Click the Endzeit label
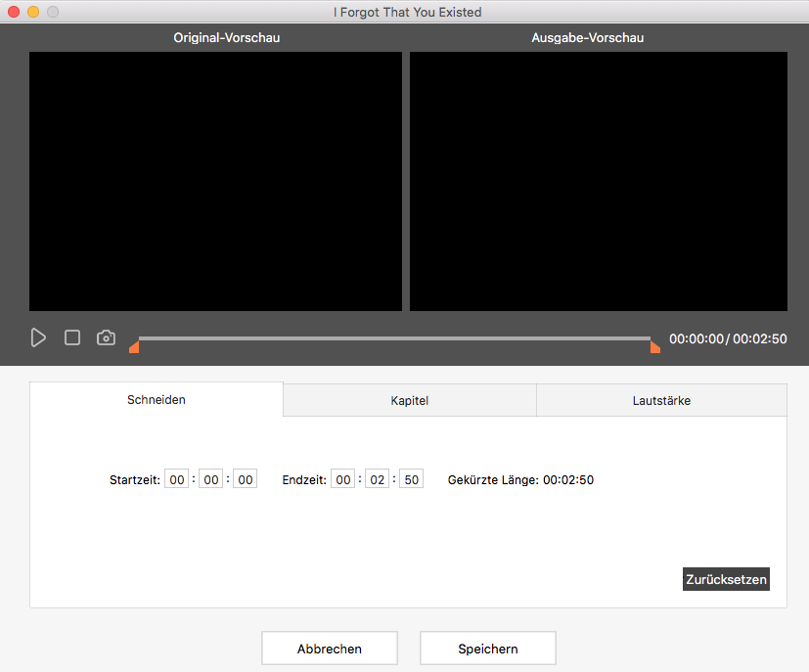Image resolution: width=809 pixels, height=672 pixels. coord(304,480)
